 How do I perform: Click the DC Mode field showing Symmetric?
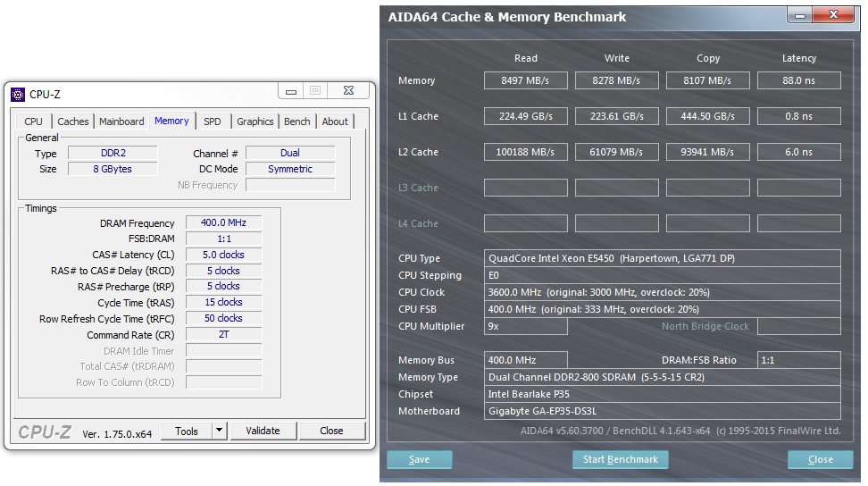pyautogui.click(x=290, y=169)
